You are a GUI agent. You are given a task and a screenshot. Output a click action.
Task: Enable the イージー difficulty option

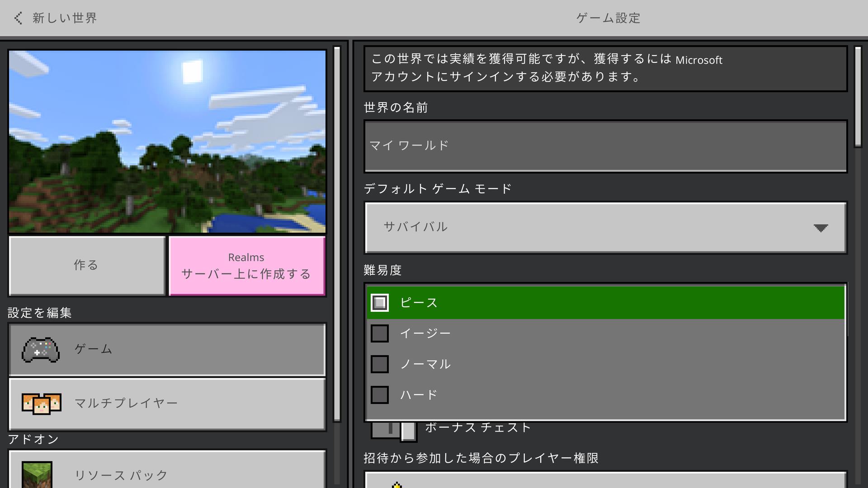coord(379,333)
